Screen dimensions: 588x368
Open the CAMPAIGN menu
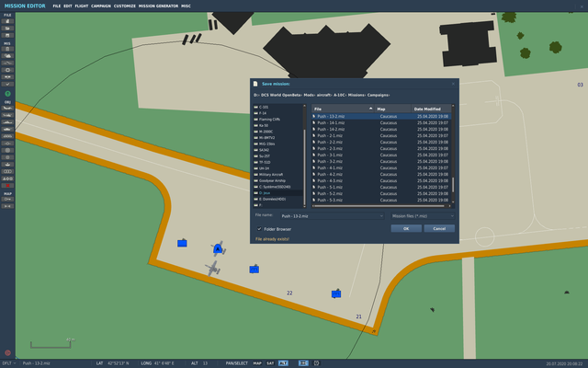click(101, 6)
